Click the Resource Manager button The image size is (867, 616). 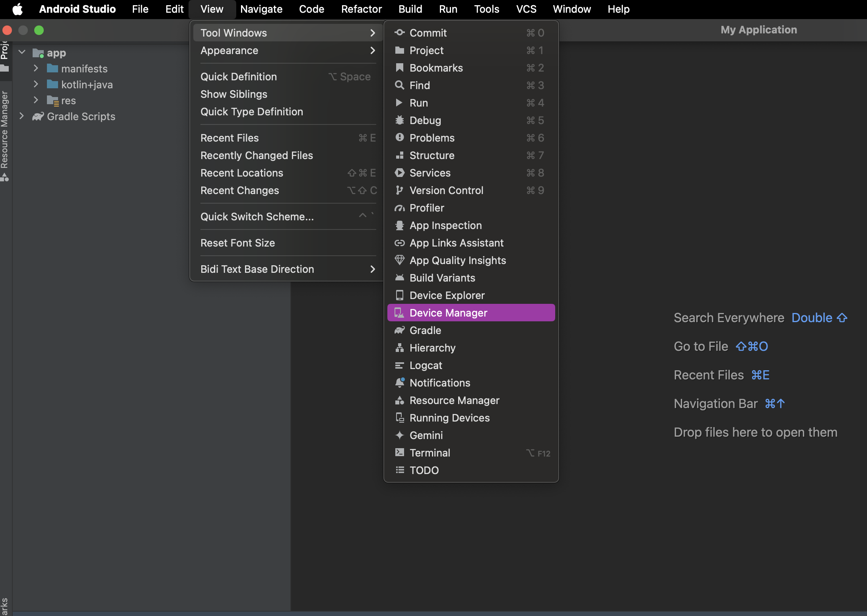(454, 399)
